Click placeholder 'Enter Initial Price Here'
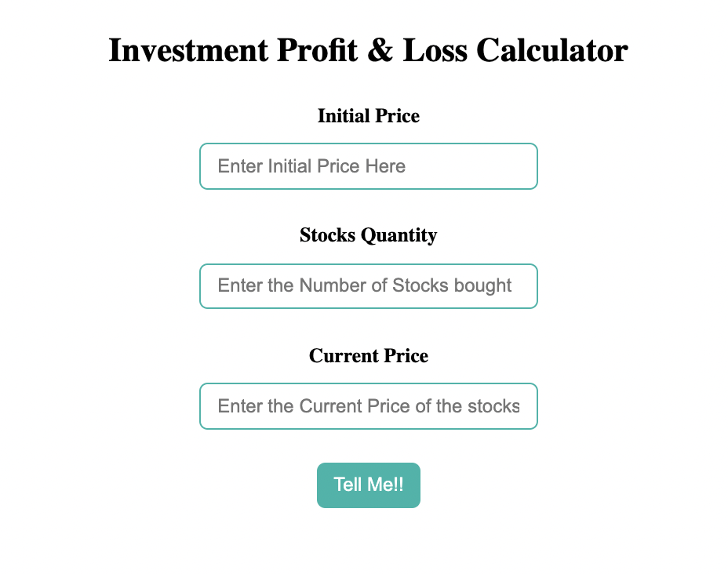 pos(311,166)
